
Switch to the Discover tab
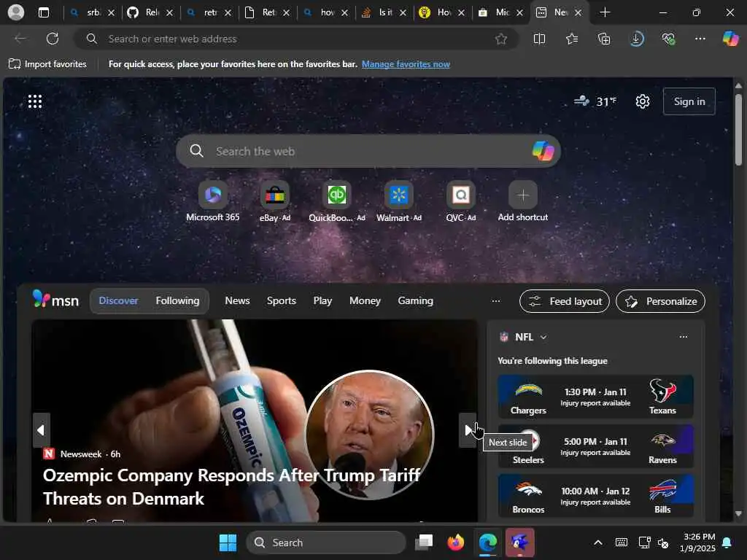point(118,300)
